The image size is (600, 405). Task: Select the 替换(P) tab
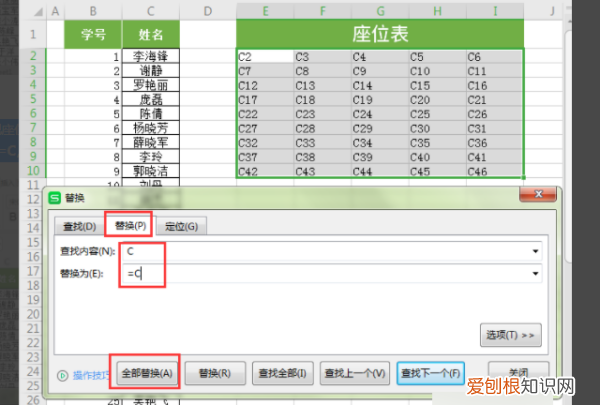tap(130, 225)
